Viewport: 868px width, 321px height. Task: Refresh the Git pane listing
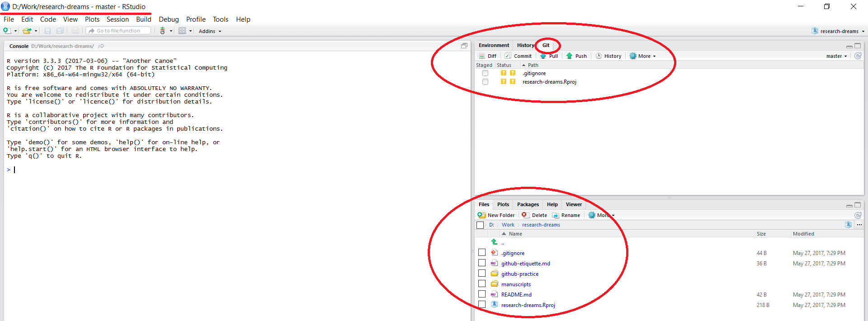(x=858, y=56)
